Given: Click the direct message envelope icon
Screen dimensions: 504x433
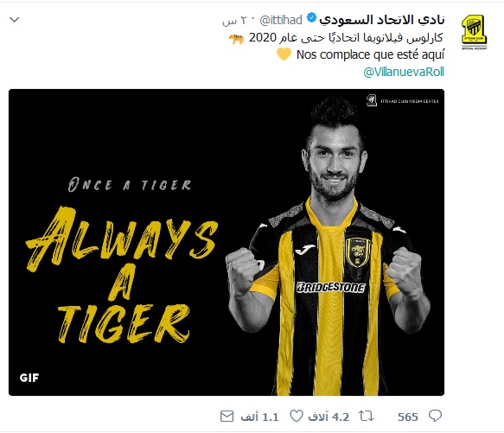Looking at the screenshot, I should click(226, 417).
